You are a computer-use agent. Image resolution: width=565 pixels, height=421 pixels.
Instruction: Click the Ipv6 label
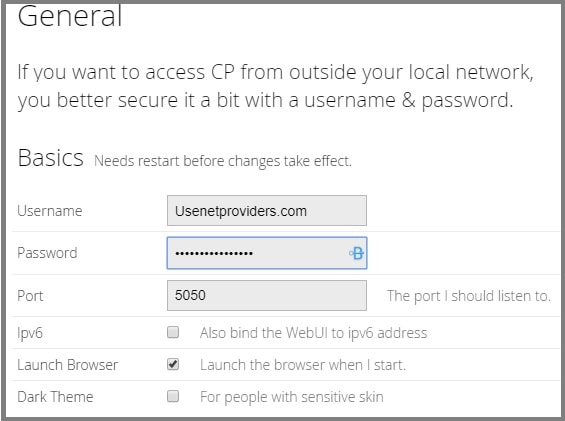pos(30,333)
